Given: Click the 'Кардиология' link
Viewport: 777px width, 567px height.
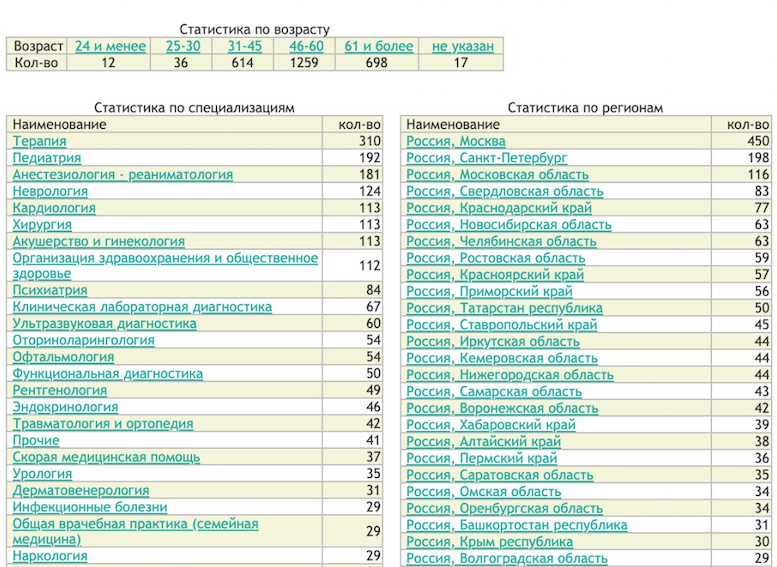Looking at the screenshot, I should (x=54, y=208).
